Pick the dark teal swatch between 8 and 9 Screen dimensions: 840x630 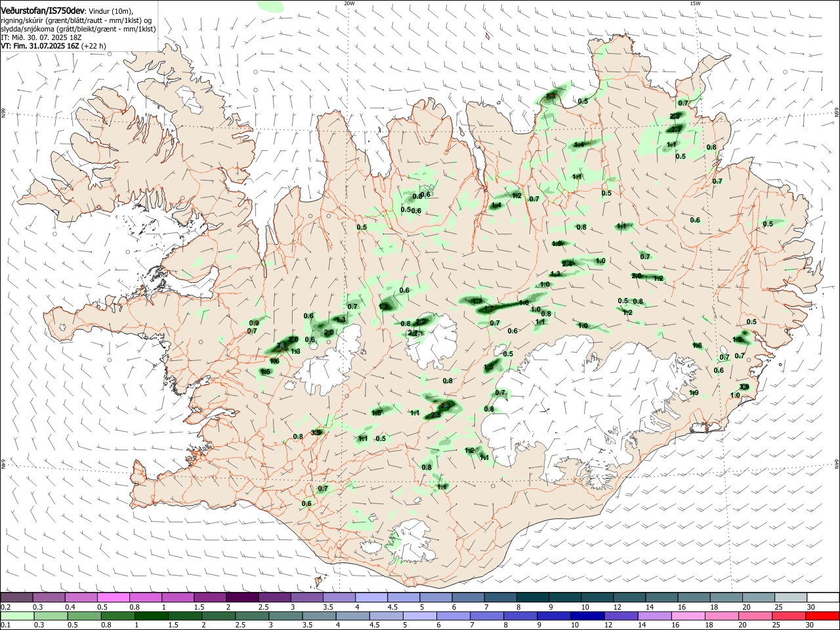point(533,598)
